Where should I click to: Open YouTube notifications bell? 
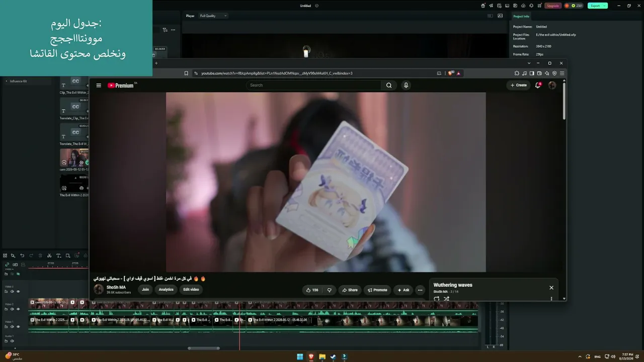(538, 85)
